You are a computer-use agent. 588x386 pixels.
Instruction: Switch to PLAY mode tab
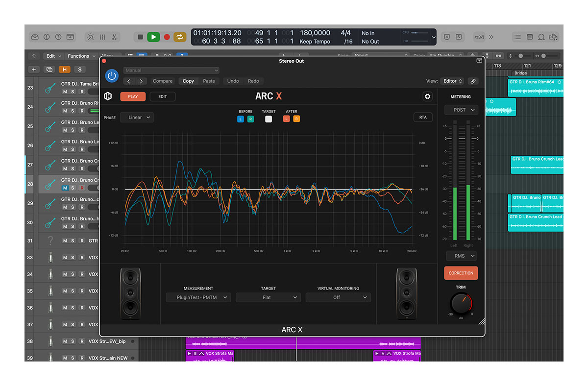[x=133, y=96]
